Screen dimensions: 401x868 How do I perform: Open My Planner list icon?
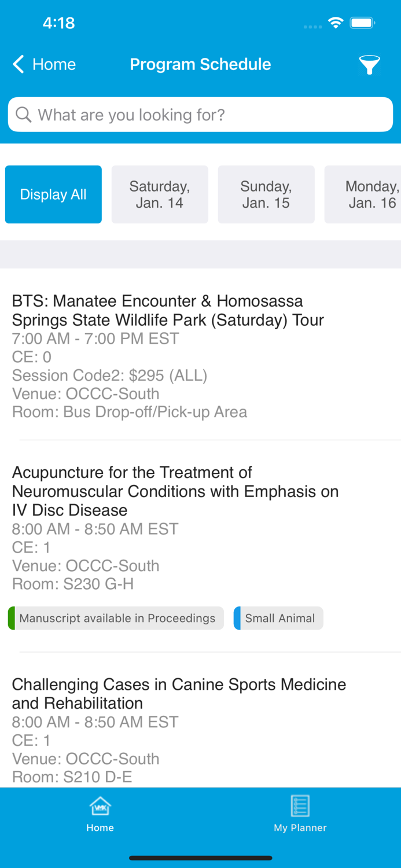(x=300, y=806)
